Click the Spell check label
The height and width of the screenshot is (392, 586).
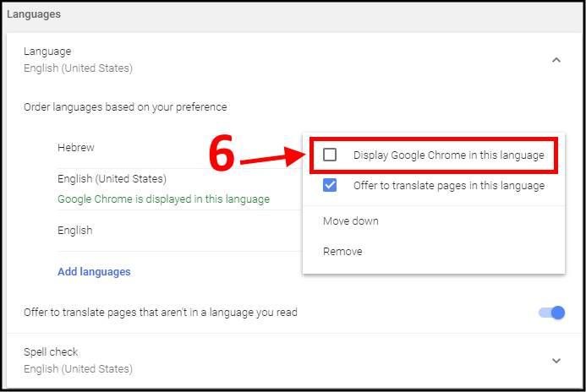pos(51,351)
